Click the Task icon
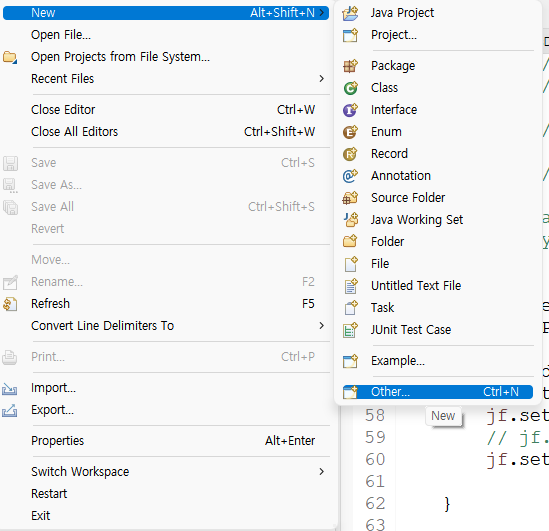 point(350,308)
